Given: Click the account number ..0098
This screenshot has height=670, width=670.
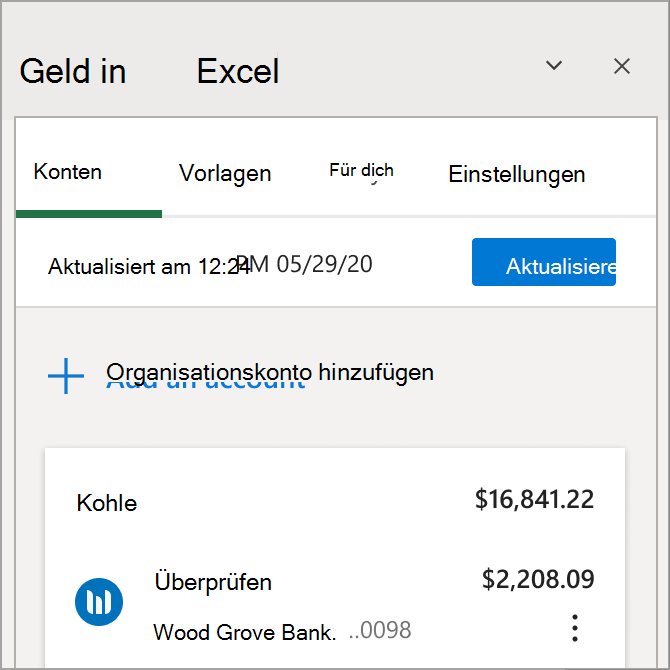Looking at the screenshot, I should point(380,630).
